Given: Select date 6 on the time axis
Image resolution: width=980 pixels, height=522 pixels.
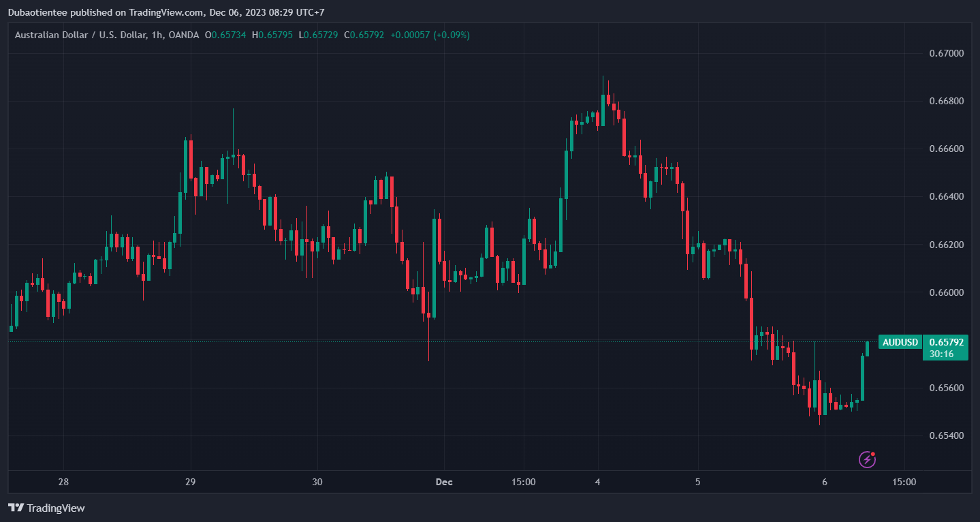Looking at the screenshot, I should [x=824, y=482].
